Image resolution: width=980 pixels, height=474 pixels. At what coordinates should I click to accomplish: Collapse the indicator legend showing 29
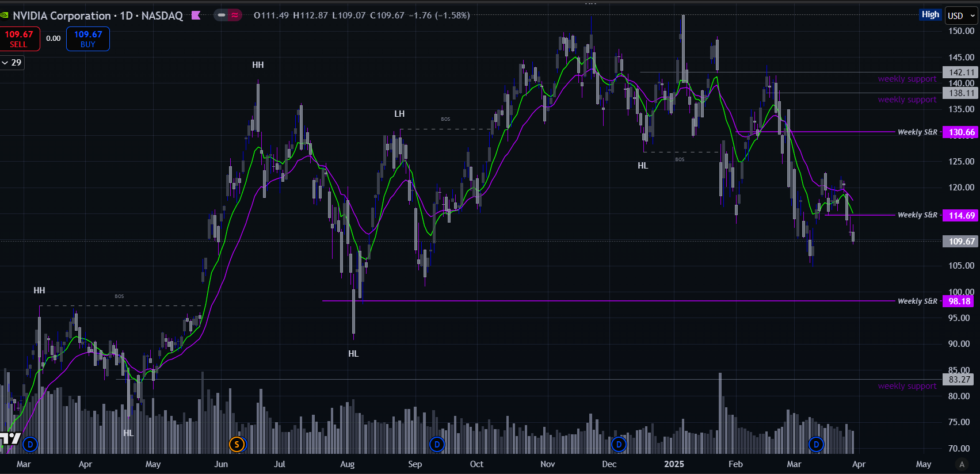pyautogui.click(x=12, y=62)
